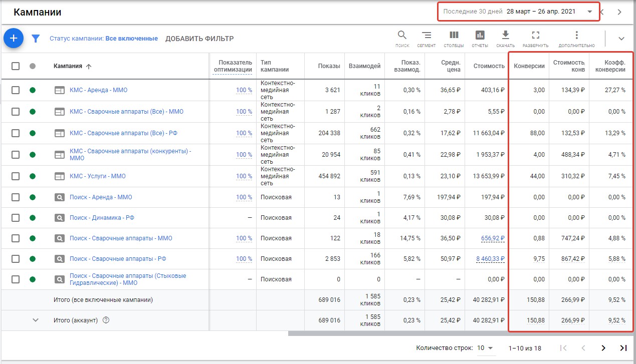Click the Скачать download icon

pos(505,35)
